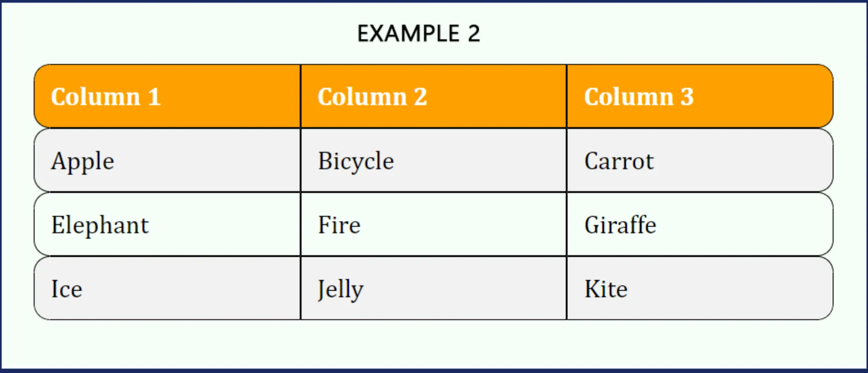Select the Column 2 header cell
The height and width of the screenshot is (373, 868).
433,96
